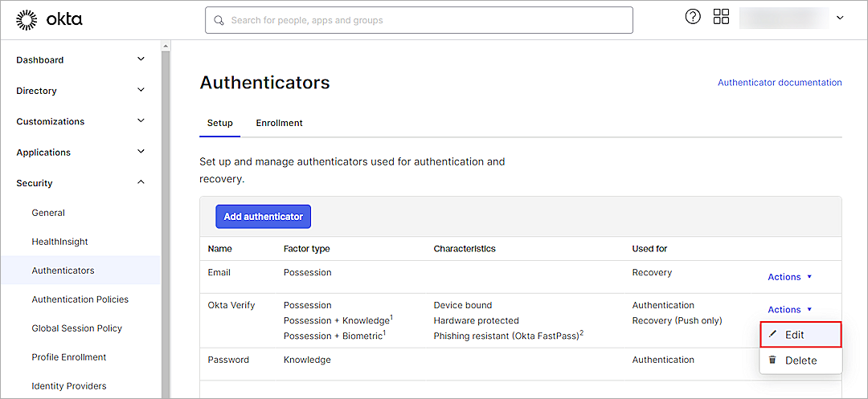Image resolution: width=868 pixels, height=399 pixels.
Task: Open the help question mark icon
Action: 693,17
